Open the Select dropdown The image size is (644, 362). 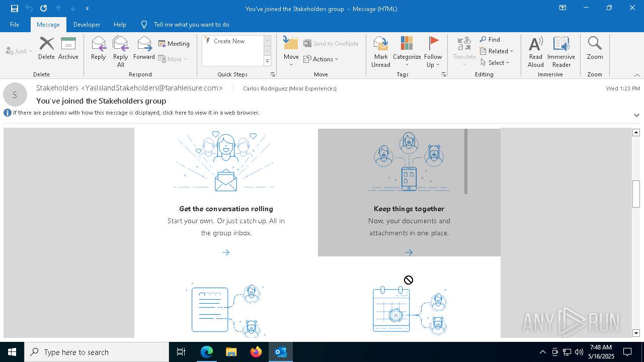click(495, 62)
